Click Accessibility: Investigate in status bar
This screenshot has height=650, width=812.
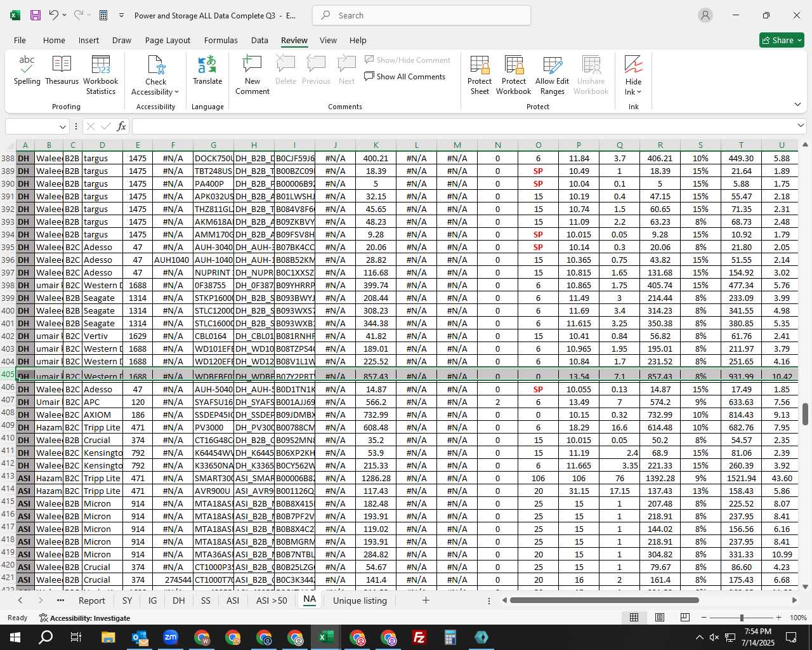coord(84,618)
